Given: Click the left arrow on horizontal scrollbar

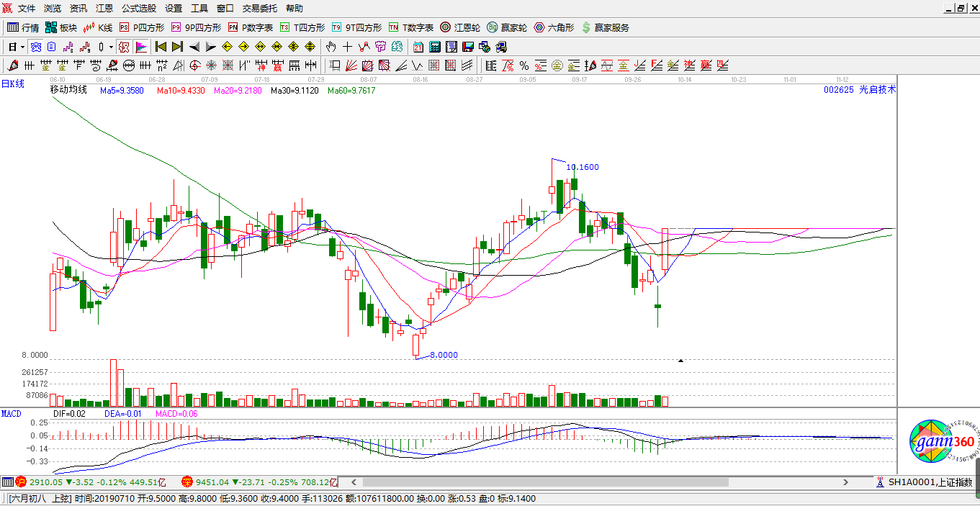Looking at the screenshot, I should point(354,482).
